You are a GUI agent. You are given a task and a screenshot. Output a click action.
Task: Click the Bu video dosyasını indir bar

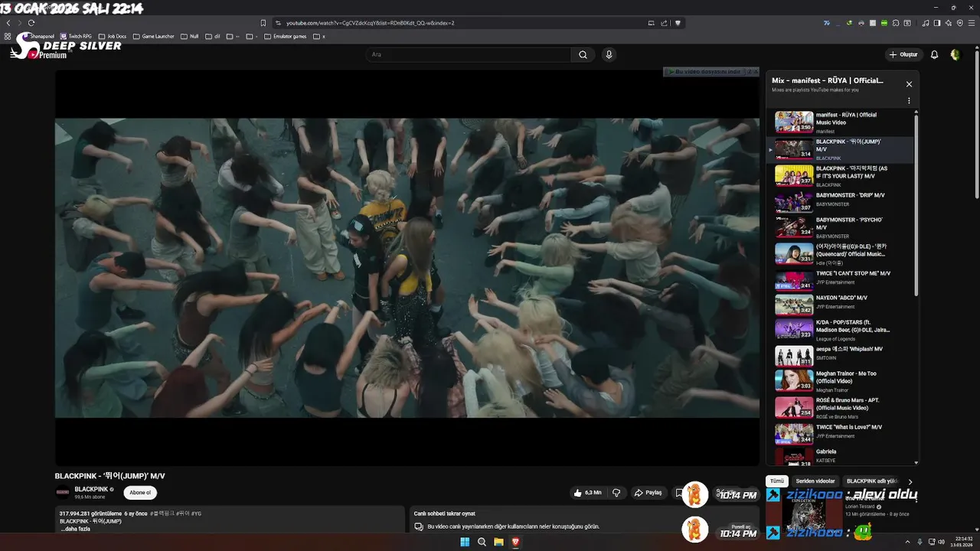click(x=710, y=72)
